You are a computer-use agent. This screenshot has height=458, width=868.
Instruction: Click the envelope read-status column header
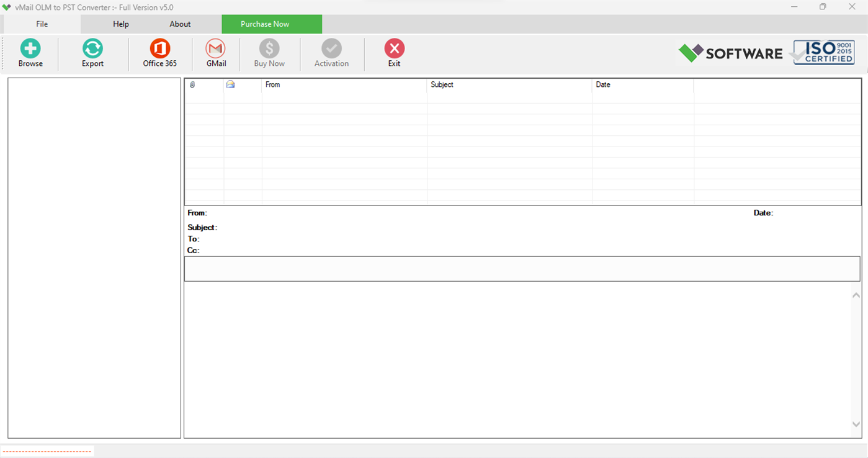[230, 84]
